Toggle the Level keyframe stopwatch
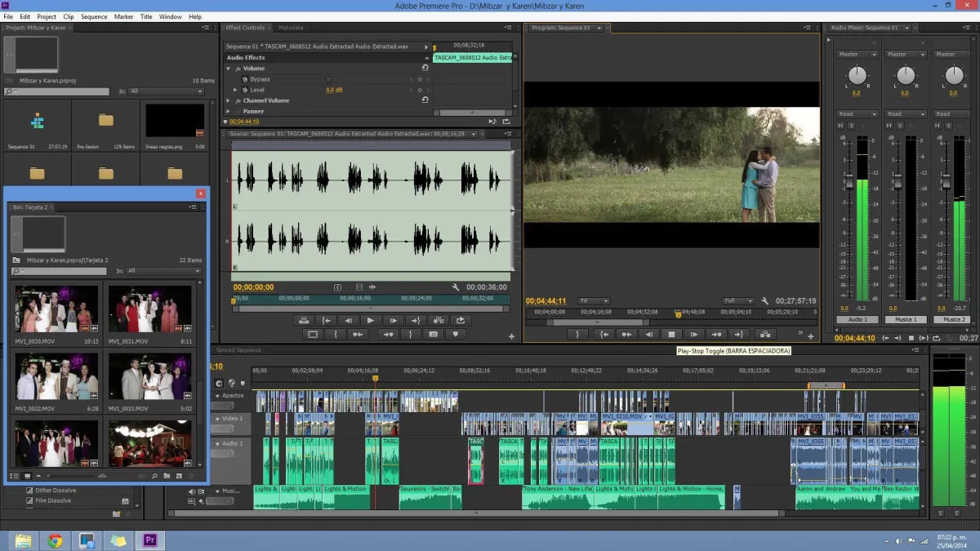The image size is (980, 551). (x=244, y=90)
